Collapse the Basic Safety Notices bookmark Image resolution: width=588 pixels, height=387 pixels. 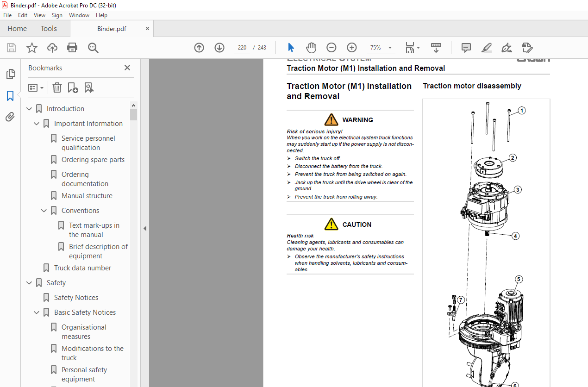point(37,312)
